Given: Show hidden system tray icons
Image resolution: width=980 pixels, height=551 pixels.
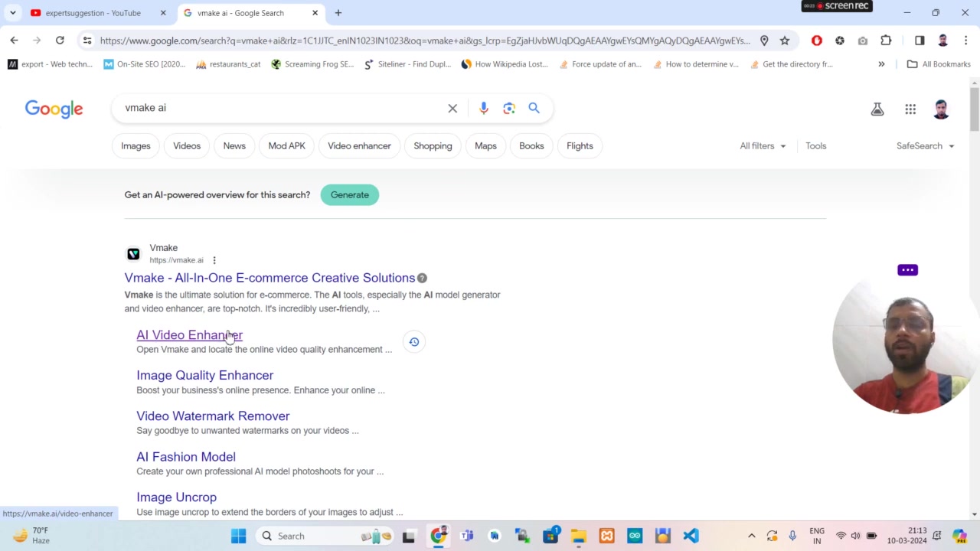Looking at the screenshot, I should [752, 536].
